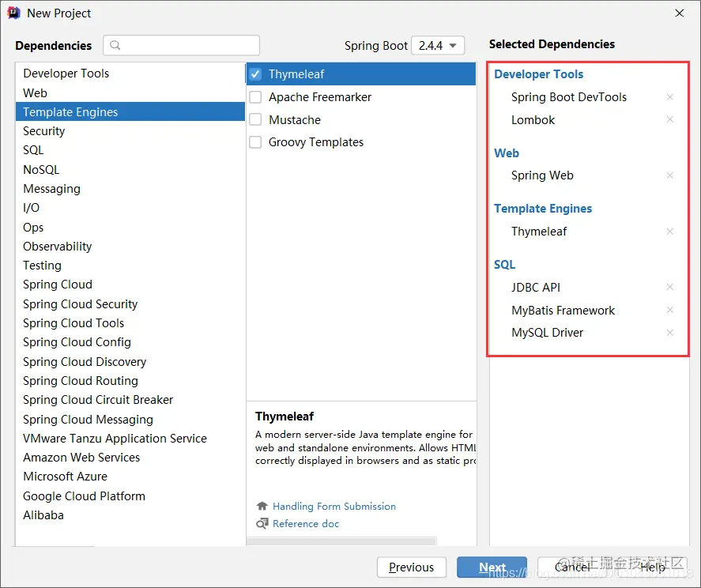Select MyBatis Framework in selected dependencies
This screenshot has height=588, width=701.
tap(563, 311)
